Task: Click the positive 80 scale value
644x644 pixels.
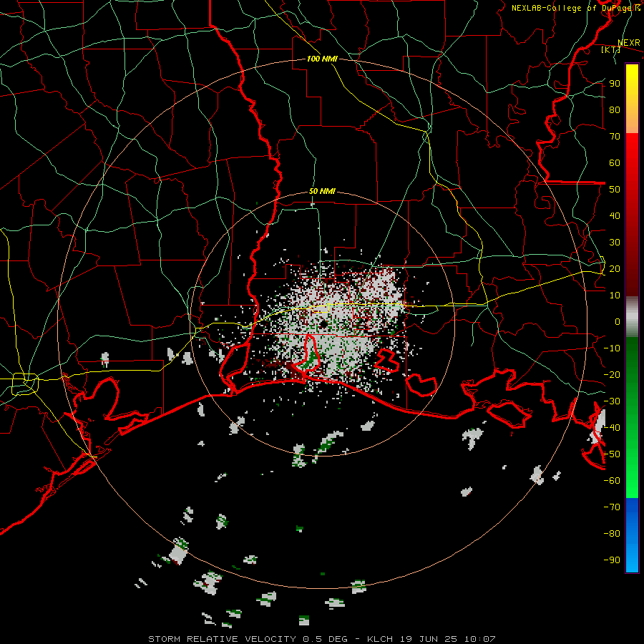Action: tap(615, 109)
